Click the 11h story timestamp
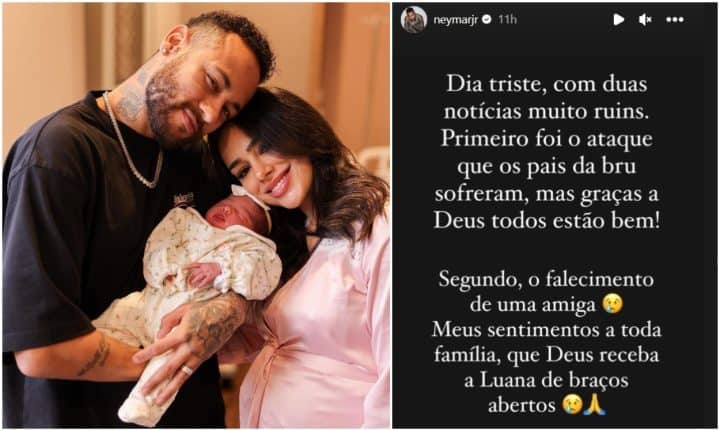The image size is (720, 431). click(507, 19)
